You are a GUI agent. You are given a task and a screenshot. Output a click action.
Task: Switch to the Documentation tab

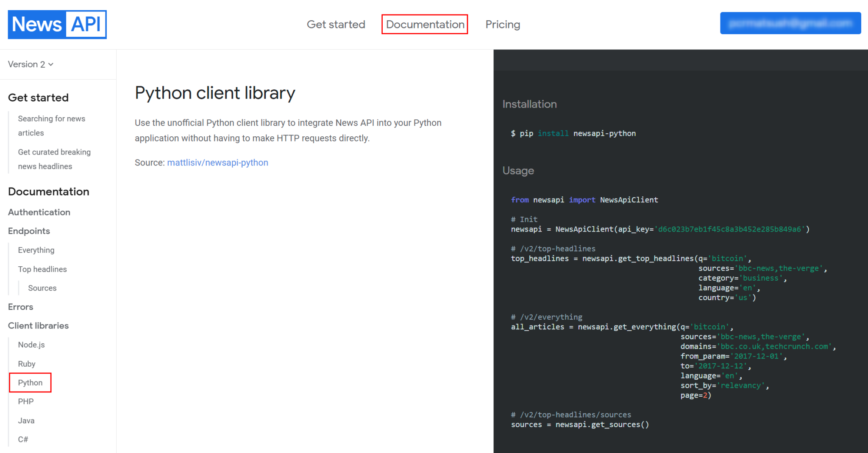click(424, 24)
